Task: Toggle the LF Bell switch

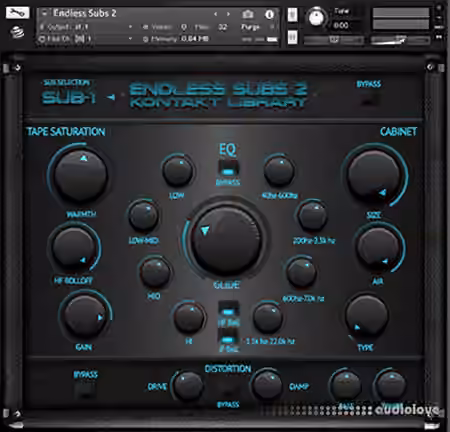Action: (x=228, y=337)
